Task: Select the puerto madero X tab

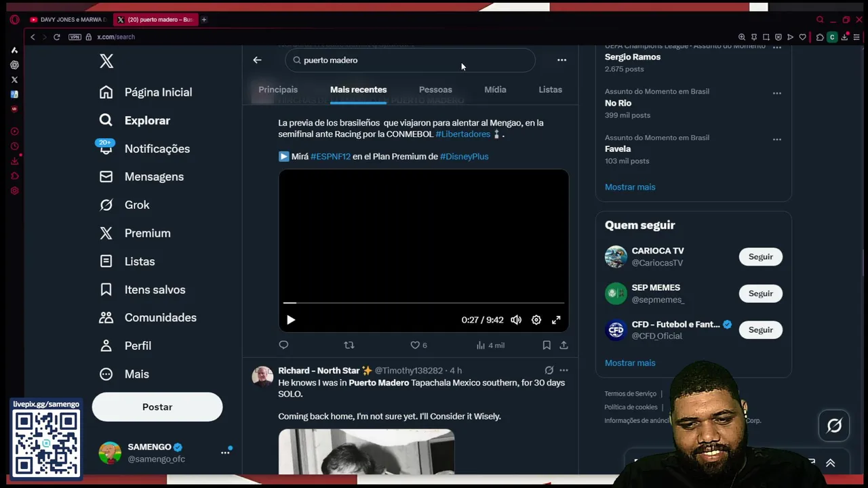Action: tap(156, 20)
